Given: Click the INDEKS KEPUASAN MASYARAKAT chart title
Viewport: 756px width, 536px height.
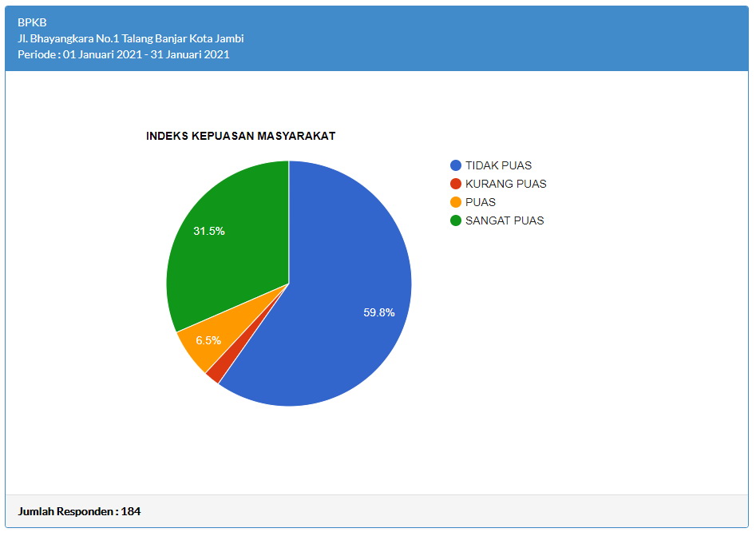Looking at the screenshot, I should pos(240,136).
